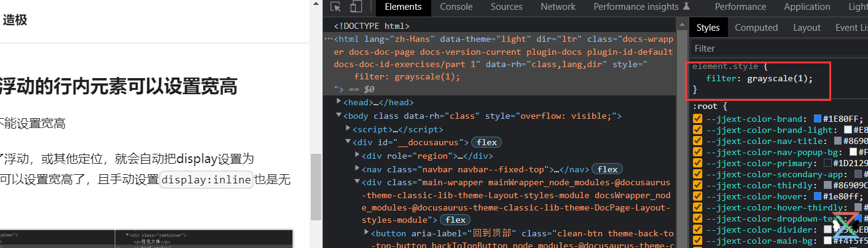Click flex badge on __docusaurus div
Screen dimensions: 868x248
[487, 143]
